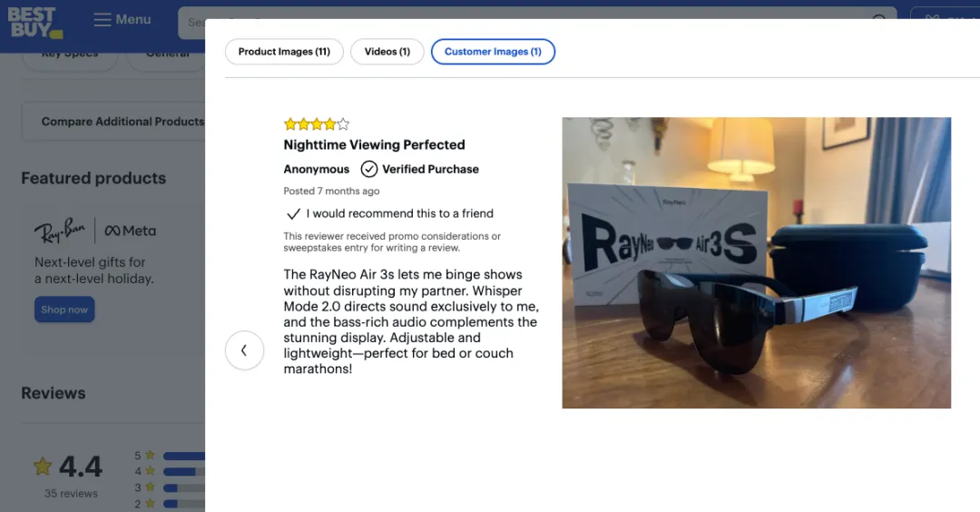Go to previous customer image arrow

[244, 350]
